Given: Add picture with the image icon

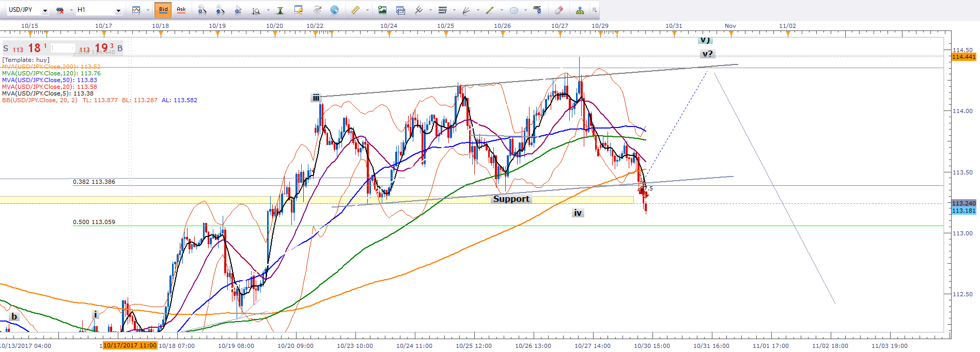Looking at the screenshot, I should [x=382, y=10].
